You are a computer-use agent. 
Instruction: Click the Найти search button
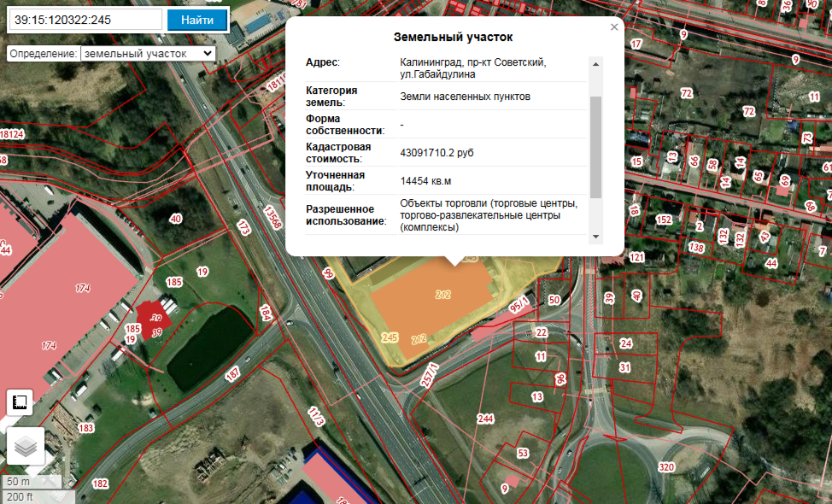pos(196,21)
